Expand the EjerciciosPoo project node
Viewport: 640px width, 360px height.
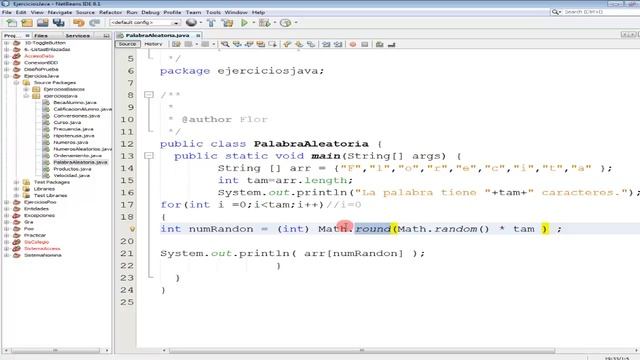[7, 202]
